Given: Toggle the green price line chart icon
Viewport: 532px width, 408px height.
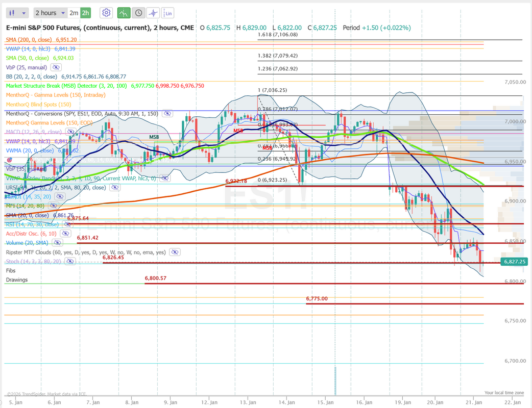Looking at the screenshot, I should click(123, 13).
